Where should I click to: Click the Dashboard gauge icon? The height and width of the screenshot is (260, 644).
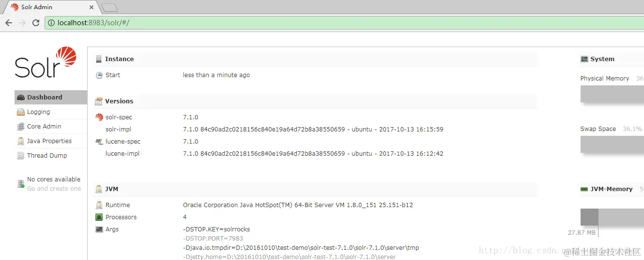click(x=21, y=97)
